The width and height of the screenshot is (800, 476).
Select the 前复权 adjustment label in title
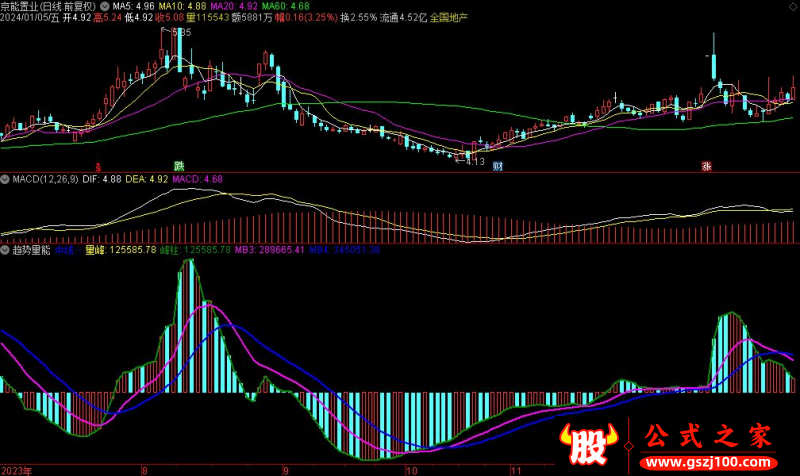pos(78,6)
